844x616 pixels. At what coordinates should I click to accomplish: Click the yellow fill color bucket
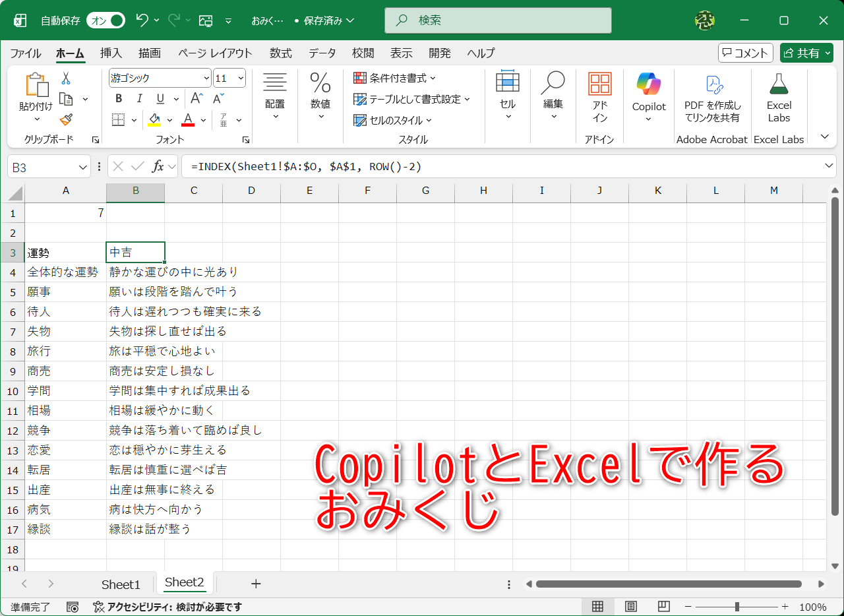[x=154, y=120]
